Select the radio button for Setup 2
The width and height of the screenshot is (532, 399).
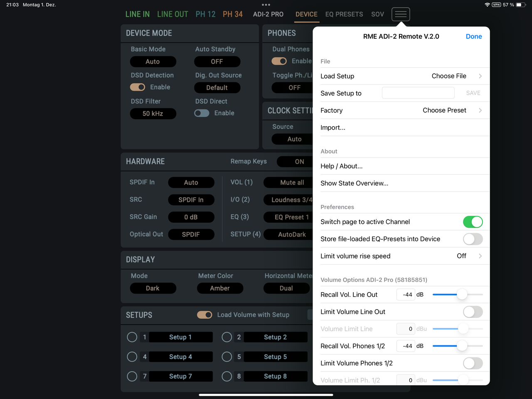coord(227,337)
